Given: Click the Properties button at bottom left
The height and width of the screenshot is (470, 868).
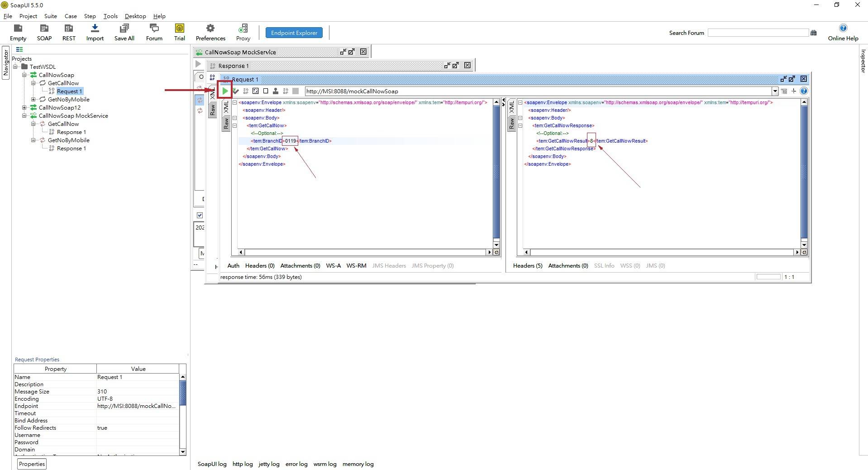Looking at the screenshot, I should coord(32,464).
